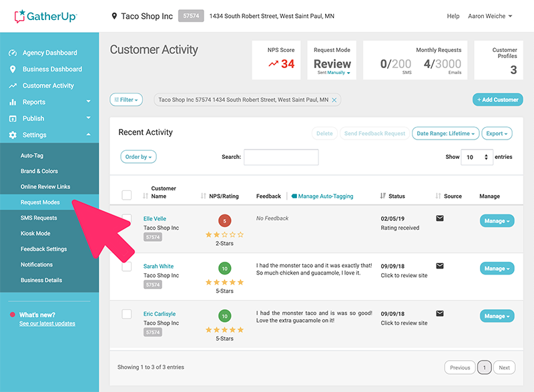The height and width of the screenshot is (392, 534).
Task: Click Sarah White's green NPS 10 badge
Action: tap(224, 268)
